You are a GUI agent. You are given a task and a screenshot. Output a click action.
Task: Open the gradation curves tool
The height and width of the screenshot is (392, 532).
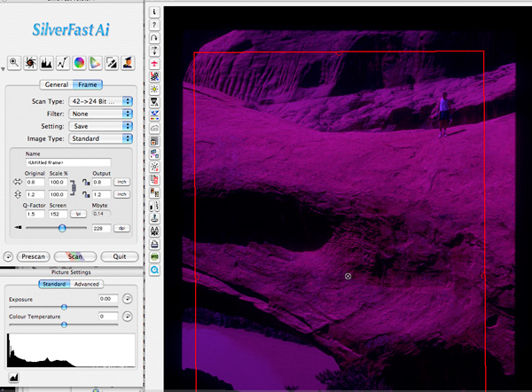[x=62, y=62]
